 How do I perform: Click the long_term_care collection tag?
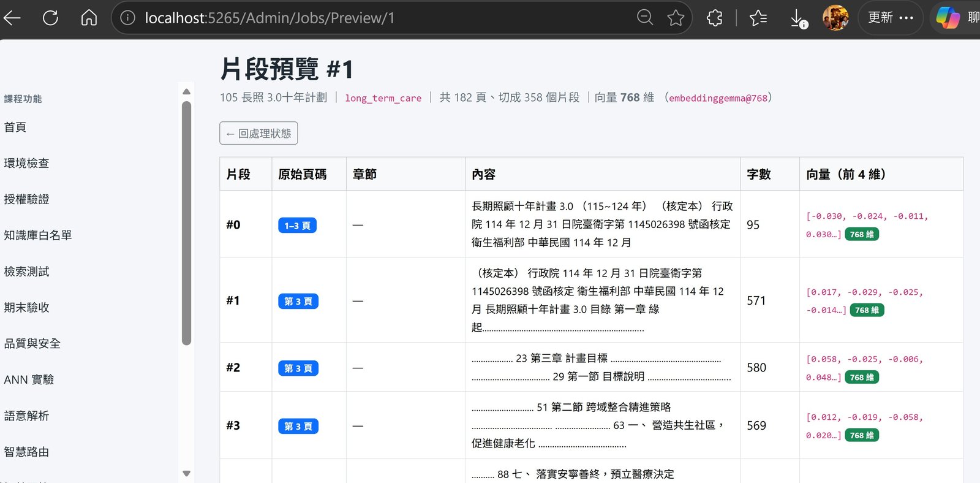(383, 98)
